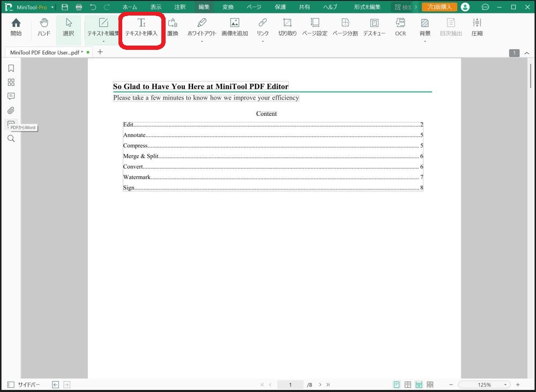This screenshot has width=536, height=392.
Task: Open the user account avatar
Action: pyautogui.click(x=465, y=7)
